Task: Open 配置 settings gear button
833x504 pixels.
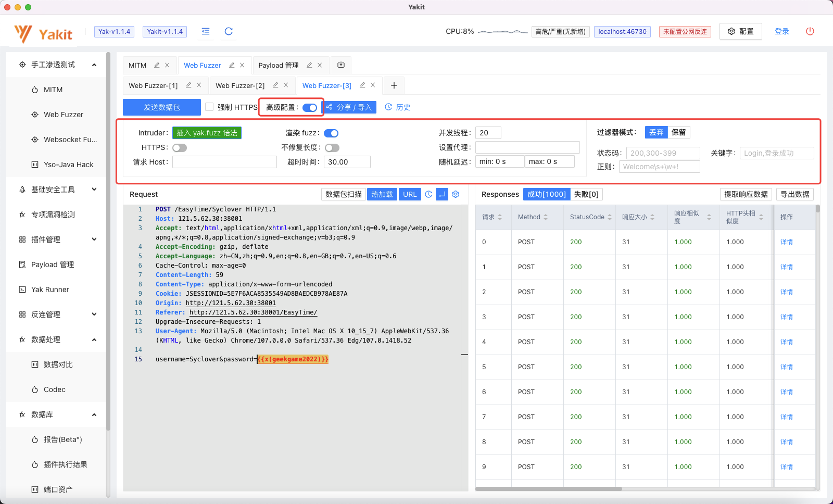Action: pyautogui.click(x=740, y=31)
